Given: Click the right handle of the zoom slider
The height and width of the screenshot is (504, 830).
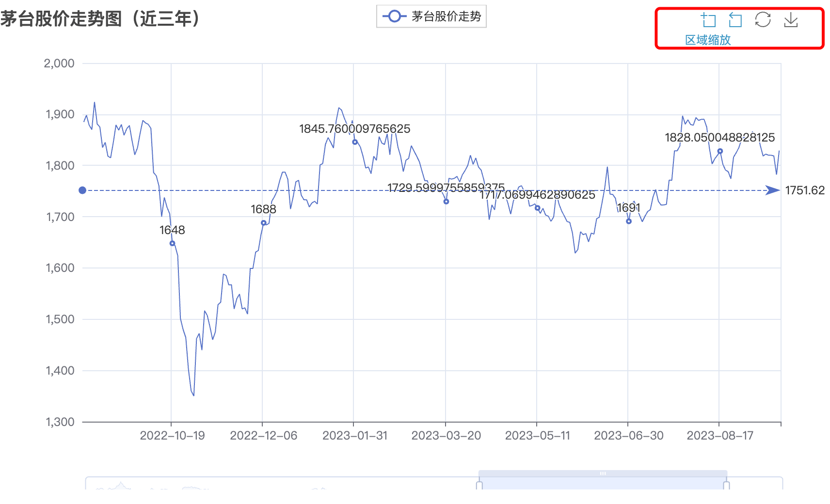Looking at the screenshot, I should [726, 485].
